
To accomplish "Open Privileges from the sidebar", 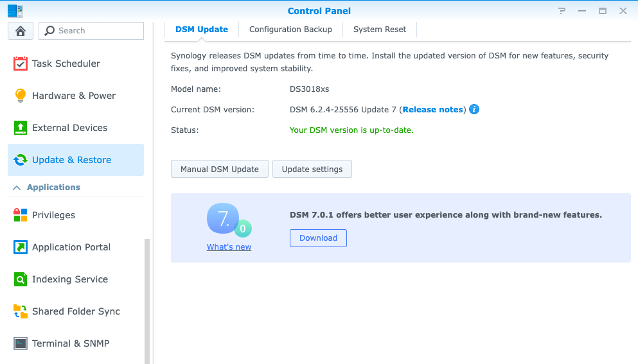I will tap(76, 214).
